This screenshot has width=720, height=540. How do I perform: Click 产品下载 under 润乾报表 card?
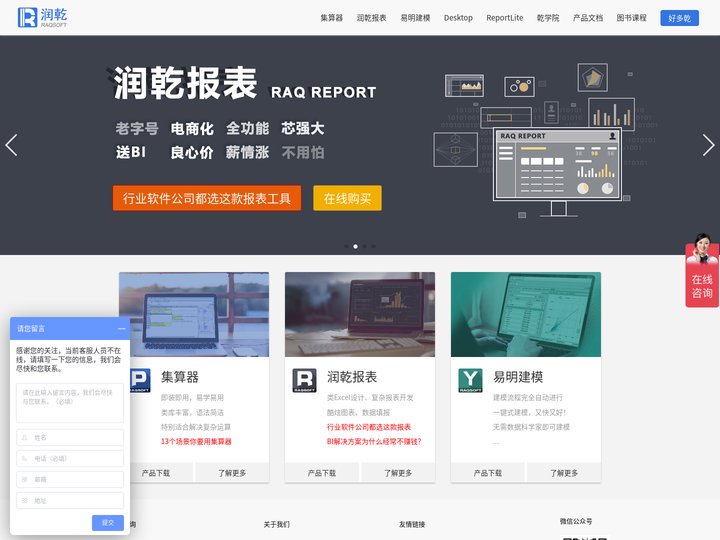(x=321, y=472)
